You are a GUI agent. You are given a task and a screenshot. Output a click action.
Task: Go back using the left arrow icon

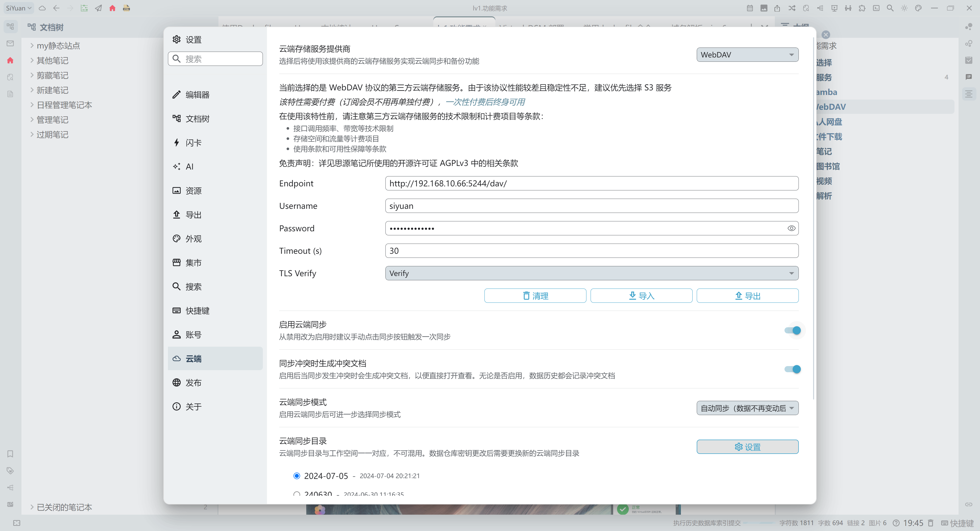pyautogui.click(x=56, y=8)
